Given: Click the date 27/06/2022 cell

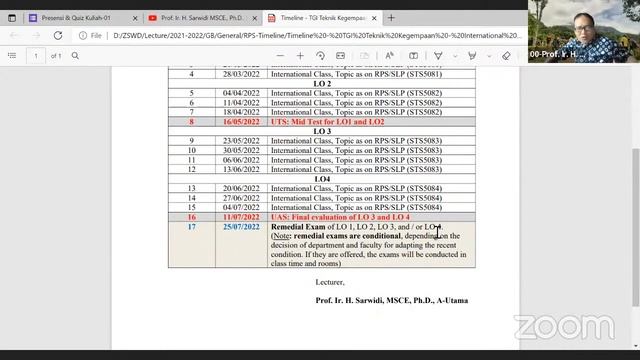Looking at the screenshot, I should 241,198.
